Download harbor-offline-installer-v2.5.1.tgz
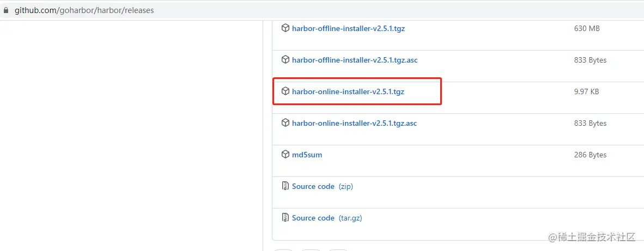This screenshot has width=644, height=251. (x=348, y=28)
